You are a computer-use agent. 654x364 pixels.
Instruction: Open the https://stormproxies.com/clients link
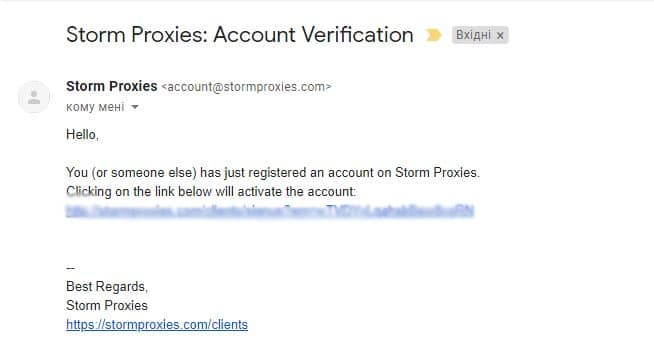click(x=157, y=324)
